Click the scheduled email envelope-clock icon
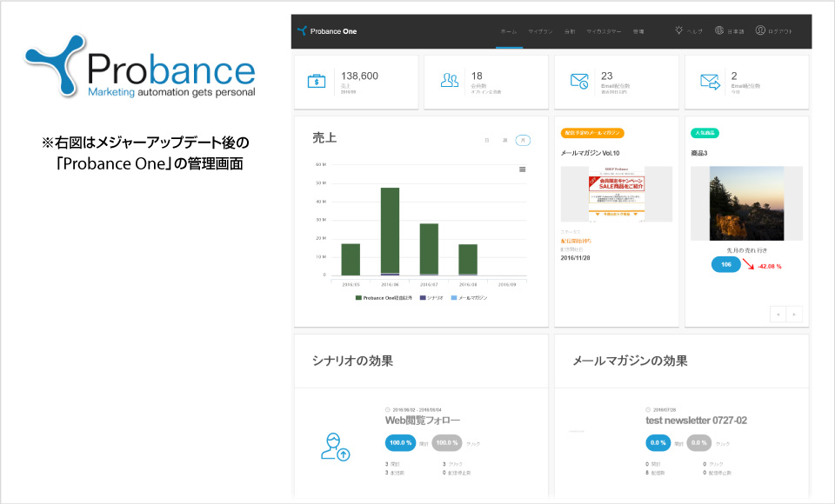Screen dimensions: 835x504 pyautogui.click(x=579, y=81)
